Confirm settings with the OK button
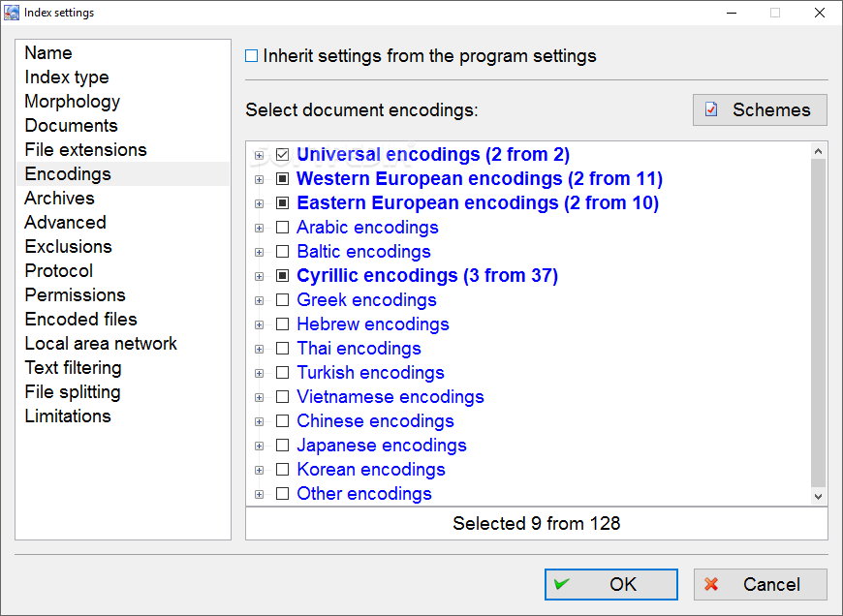The image size is (843, 616). [x=610, y=584]
